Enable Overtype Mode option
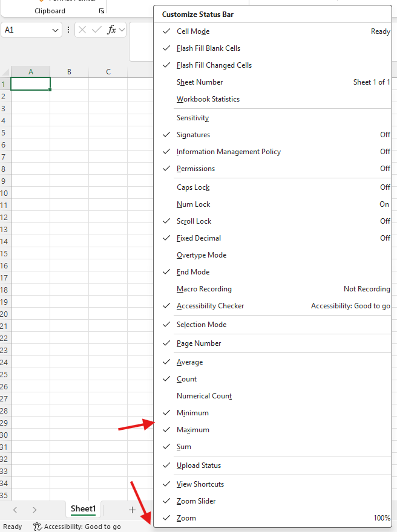The width and height of the screenshot is (397, 532). tap(272, 255)
